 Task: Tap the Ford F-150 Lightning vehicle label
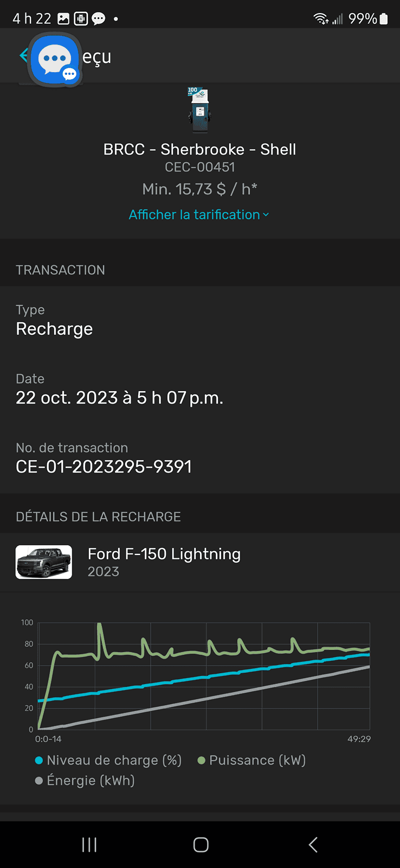point(164,554)
